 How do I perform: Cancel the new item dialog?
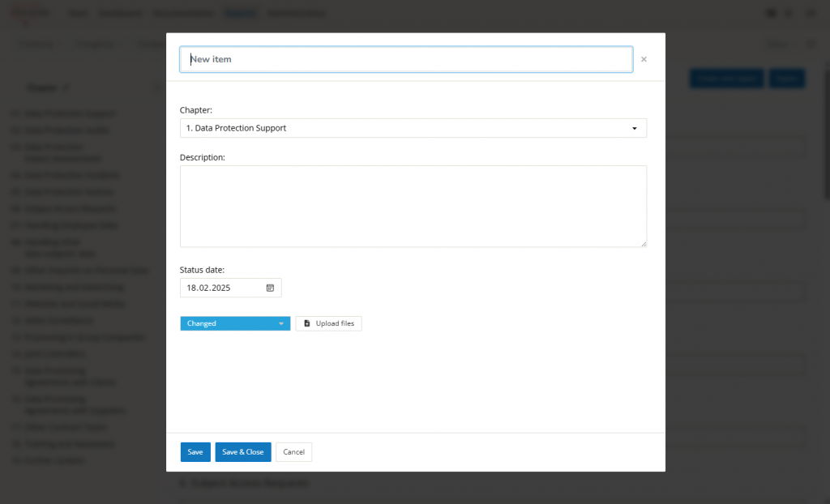tap(293, 452)
